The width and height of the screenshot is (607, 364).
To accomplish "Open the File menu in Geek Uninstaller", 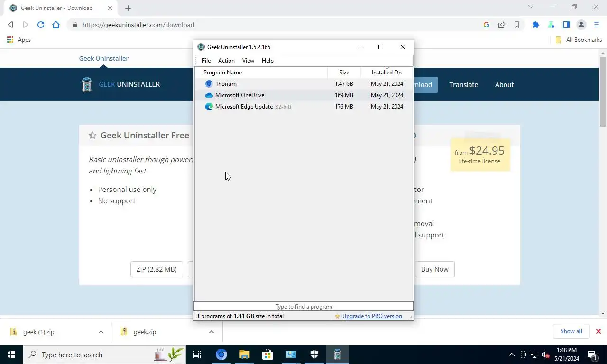I will click(x=206, y=61).
